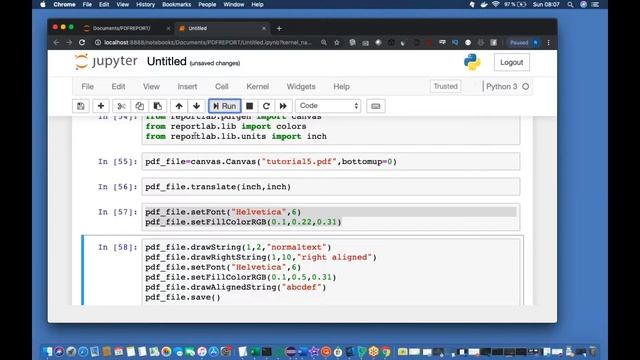This screenshot has height=360, width=640.
Task: Open the Insert menu
Action: (x=187, y=87)
